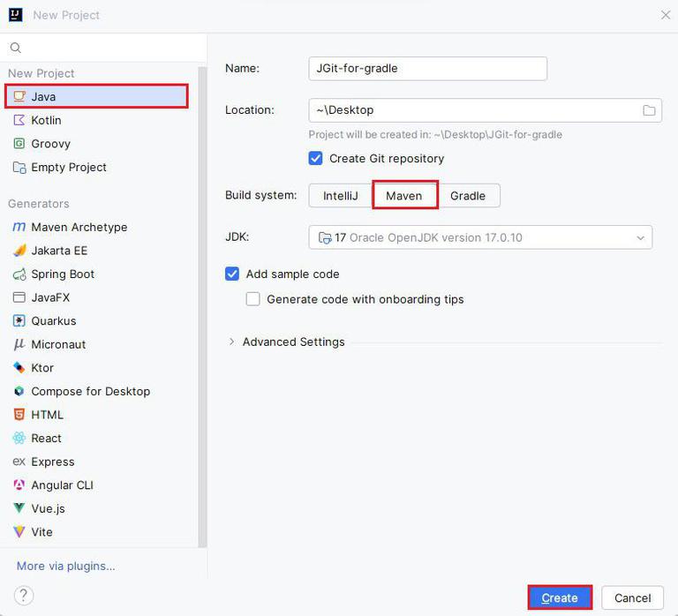The image size is (678, 616).
Task: Click the help question mark icon
Action: point(24,595)
